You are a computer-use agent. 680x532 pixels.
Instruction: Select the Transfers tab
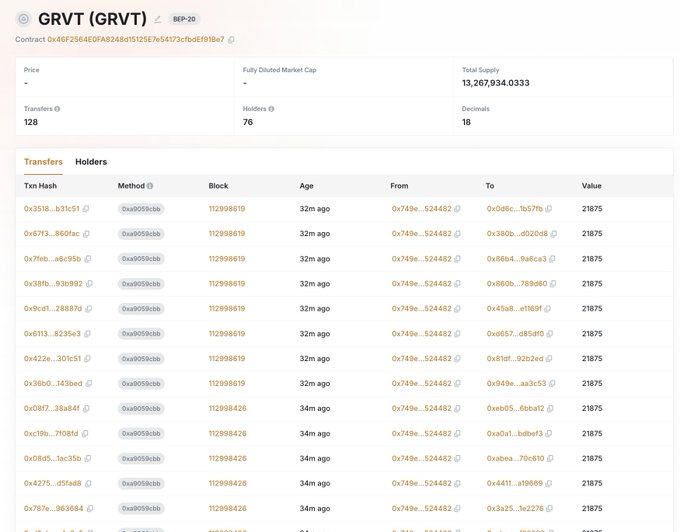[x=43, y=162]
